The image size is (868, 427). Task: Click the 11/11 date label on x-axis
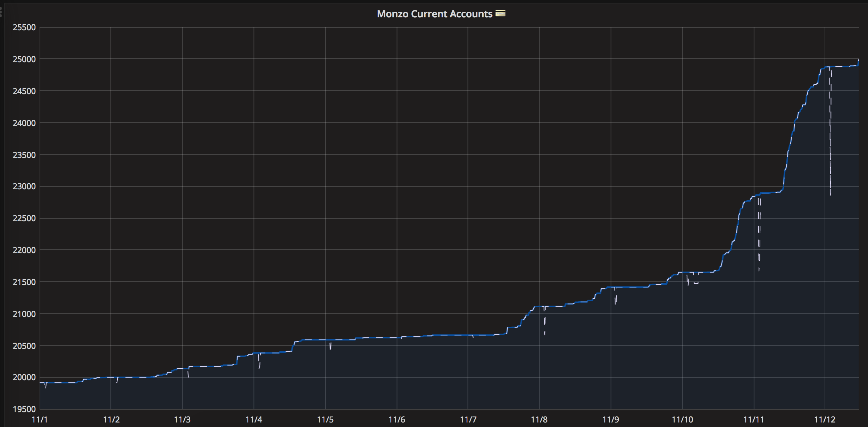click(754, 420)
